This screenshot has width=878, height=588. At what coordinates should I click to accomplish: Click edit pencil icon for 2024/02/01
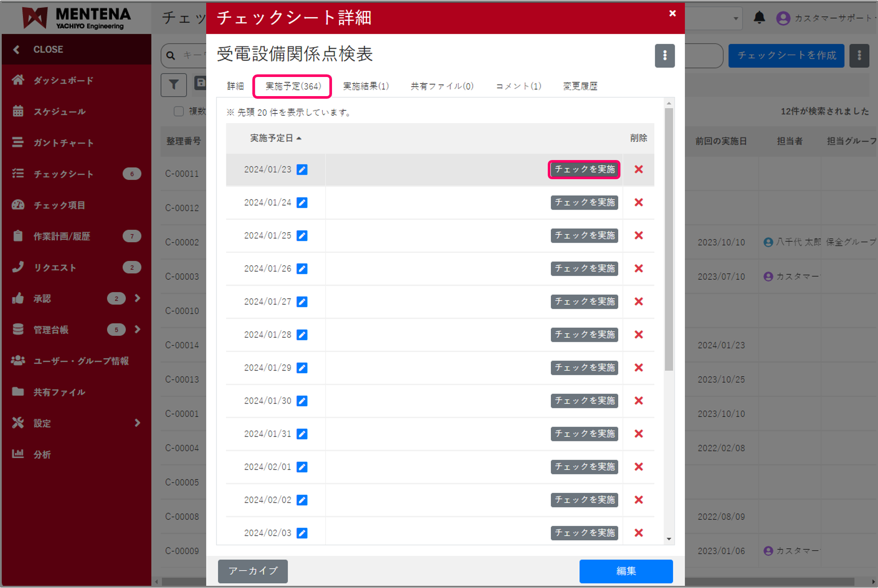(302, 467)
